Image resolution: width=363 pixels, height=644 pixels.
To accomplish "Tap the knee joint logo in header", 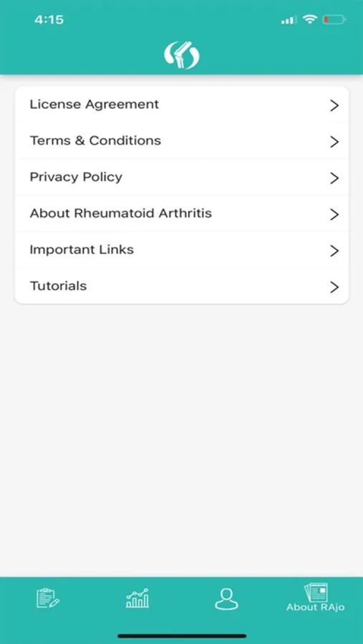I will coord(182,55).
